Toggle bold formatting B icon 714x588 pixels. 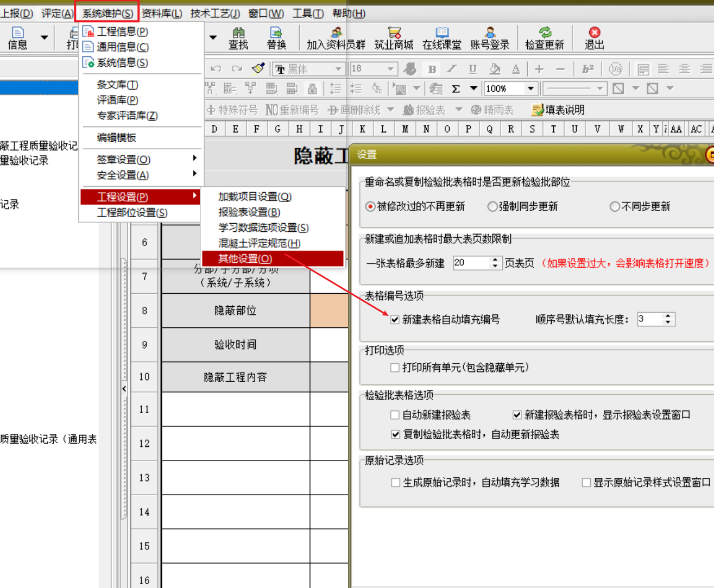pyautogui.click(x=432, y=69)
